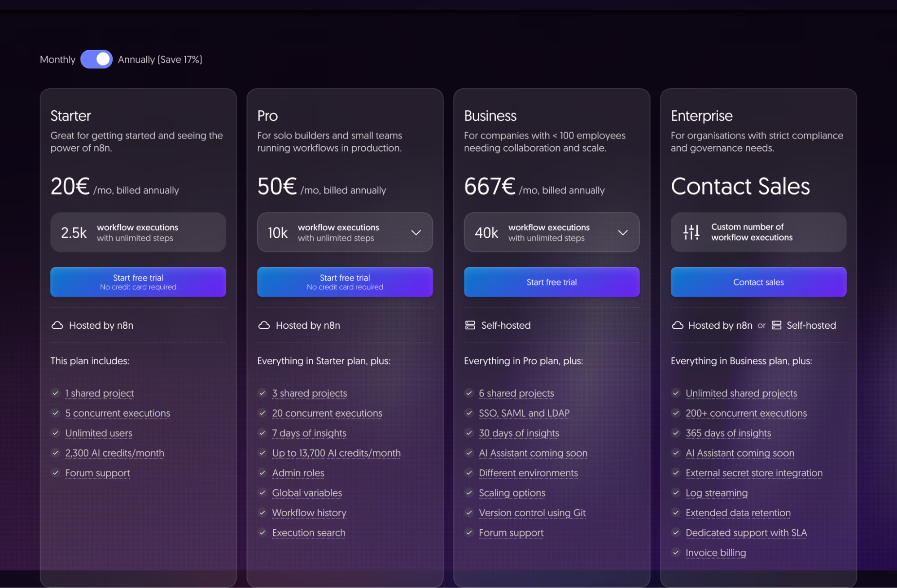
Task: Click the 667€ Business plan price
Action: (490, 186)
